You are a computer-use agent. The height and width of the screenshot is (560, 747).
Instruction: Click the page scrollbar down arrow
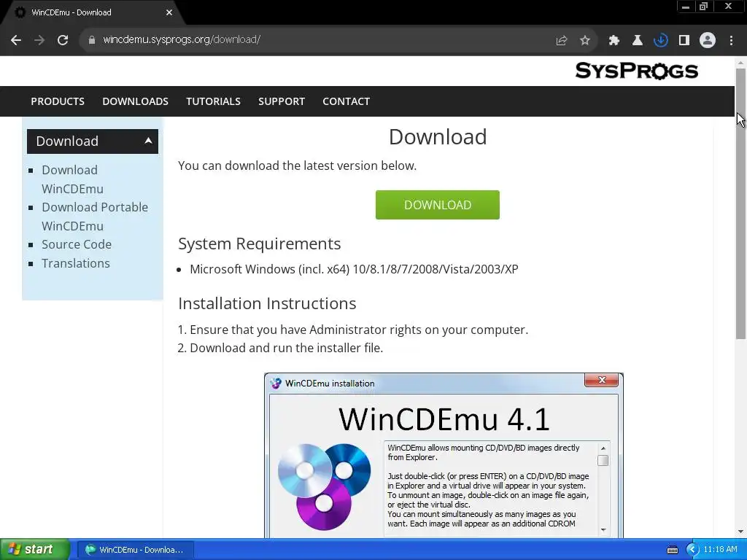pyautogui.click(x=740, y=532)
